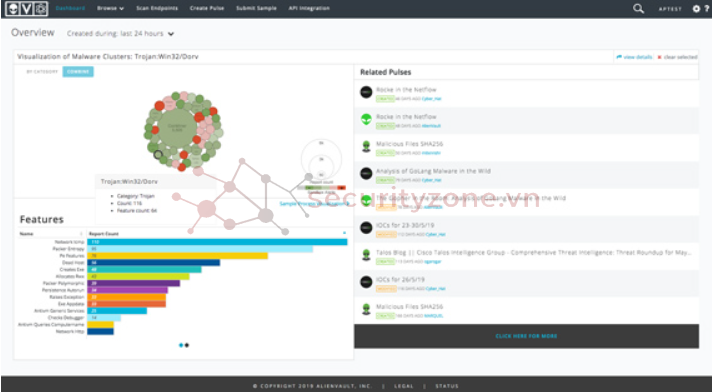Sort Features by Report Count arrow
Viewport: 712px width, 392px height.
click(x=344, y=233)
